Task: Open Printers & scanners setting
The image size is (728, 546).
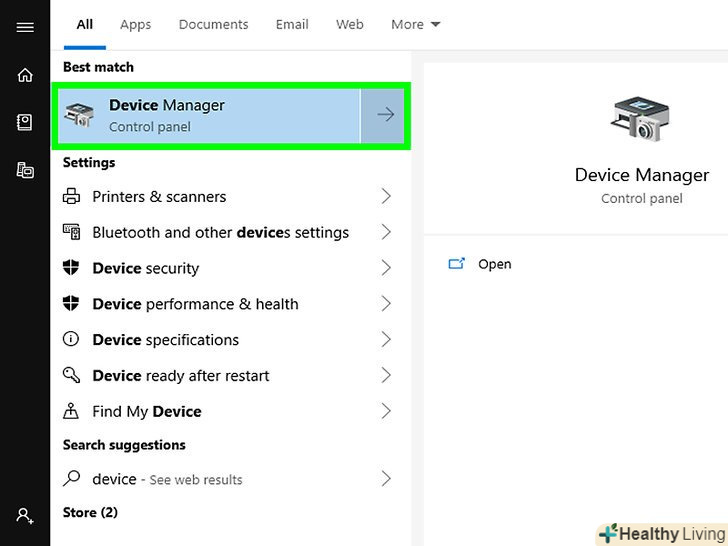Action: pyautogui.click(x=231, y=196)
